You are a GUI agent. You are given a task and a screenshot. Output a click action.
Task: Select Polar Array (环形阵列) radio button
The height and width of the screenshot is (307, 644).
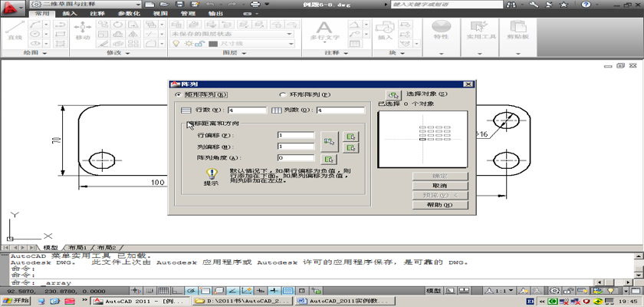click(282, 95)
